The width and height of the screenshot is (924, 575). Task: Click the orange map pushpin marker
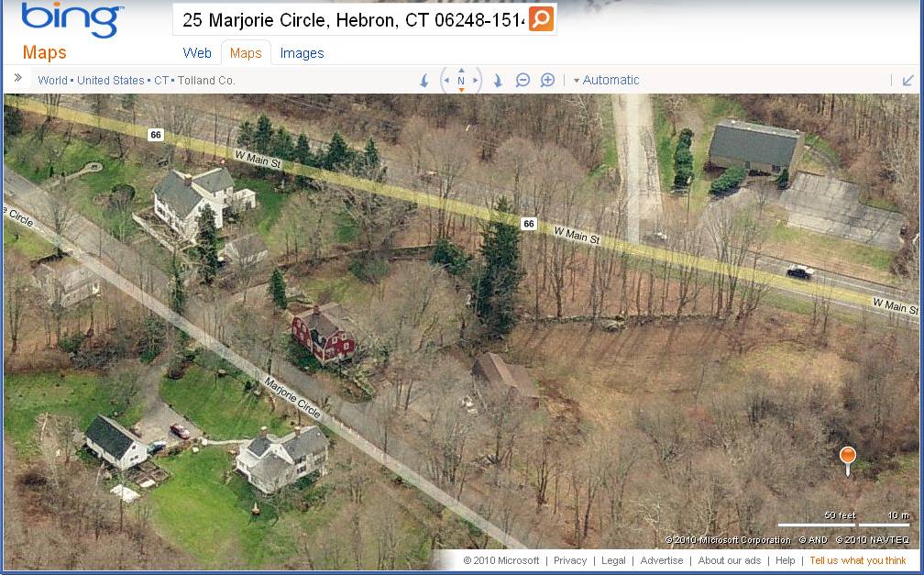point(847,460)
